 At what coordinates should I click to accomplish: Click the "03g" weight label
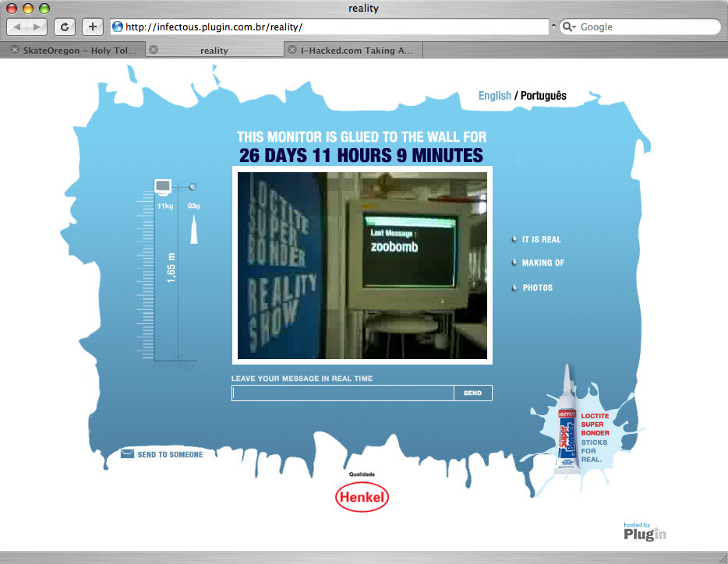194,206
